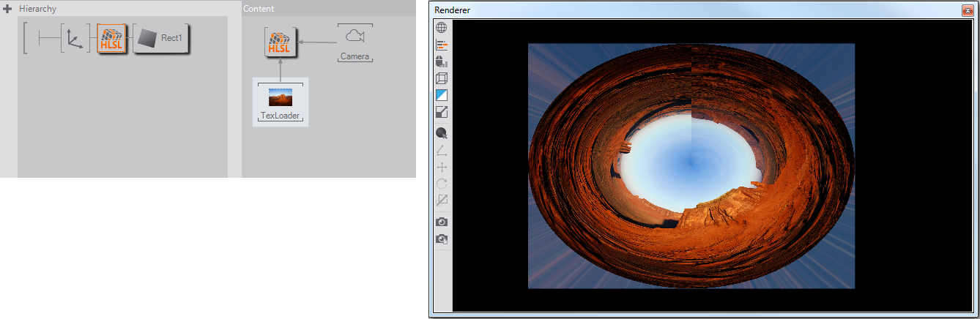Screen dimensions: 980x319
Task: Click the mouse statistics icon in Renderer
Action: (442, 61)
